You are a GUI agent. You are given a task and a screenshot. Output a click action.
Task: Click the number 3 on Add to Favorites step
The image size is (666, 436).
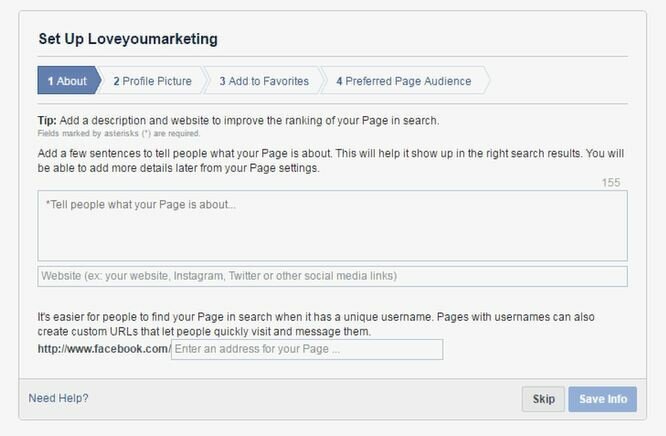tap(223, 81)
